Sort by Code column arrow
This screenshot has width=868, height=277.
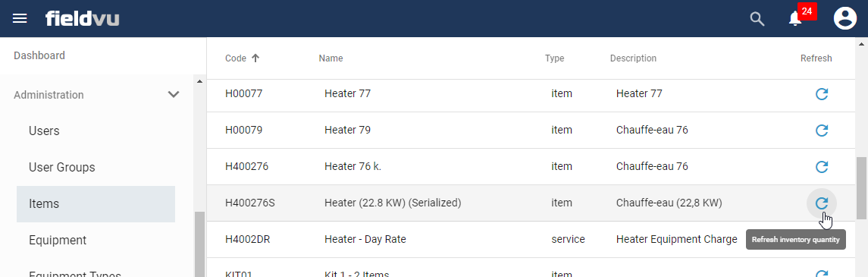(255, 58)
